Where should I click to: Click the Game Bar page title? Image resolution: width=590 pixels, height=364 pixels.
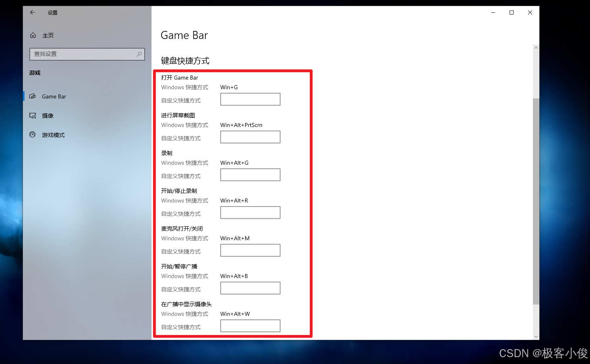pos(184,35)
